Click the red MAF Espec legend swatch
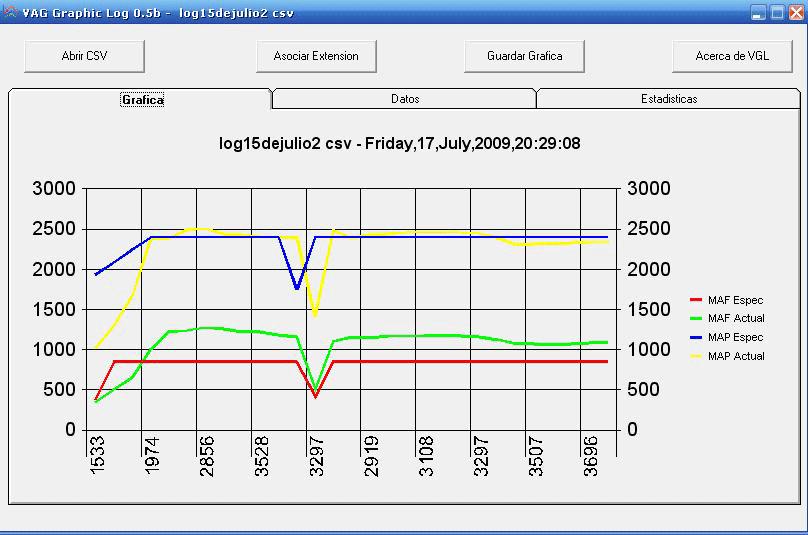 pos(696,300)
